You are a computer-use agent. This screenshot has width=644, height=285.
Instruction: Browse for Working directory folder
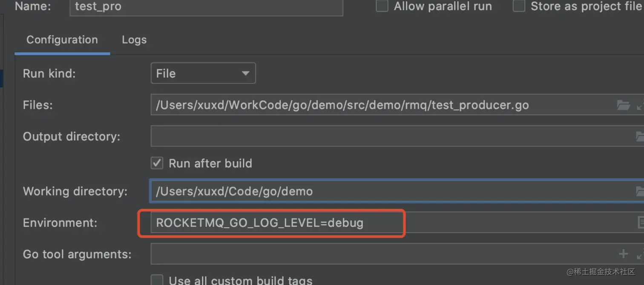coord(639,191)
